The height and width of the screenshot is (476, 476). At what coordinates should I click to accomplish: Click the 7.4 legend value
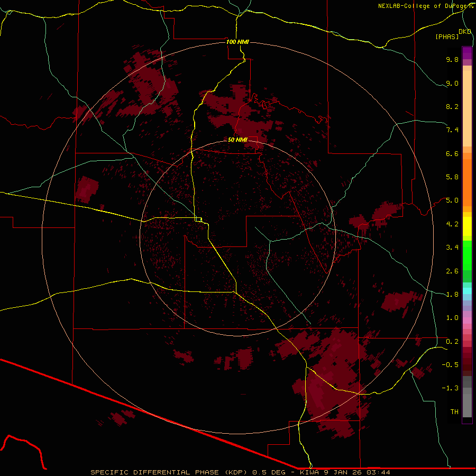pos(452,130)
